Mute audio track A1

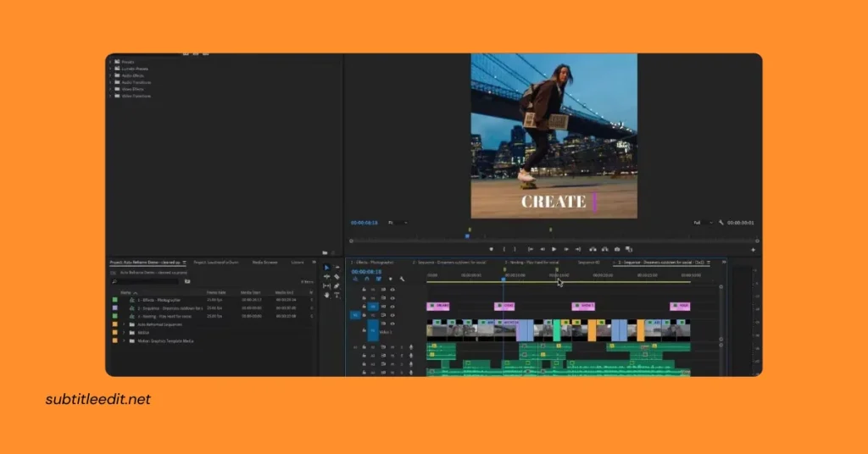(392, 347)
